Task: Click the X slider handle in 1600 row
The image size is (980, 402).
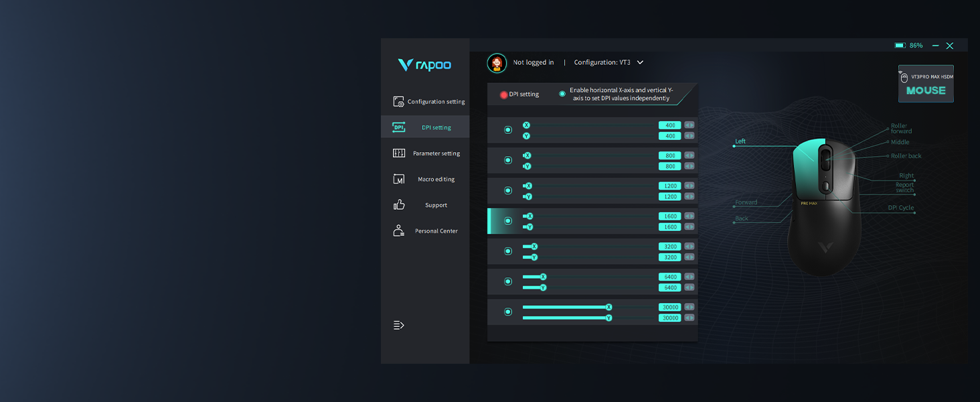Action: 529,216
